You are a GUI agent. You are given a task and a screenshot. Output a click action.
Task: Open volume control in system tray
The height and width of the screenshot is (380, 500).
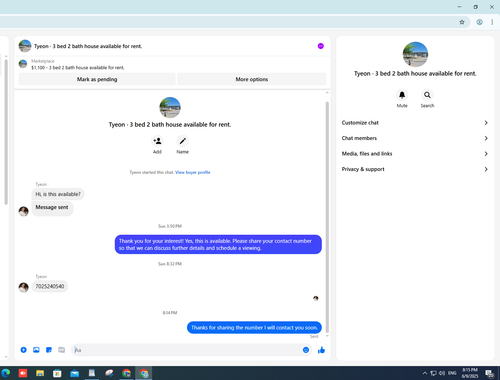(442, 373)
